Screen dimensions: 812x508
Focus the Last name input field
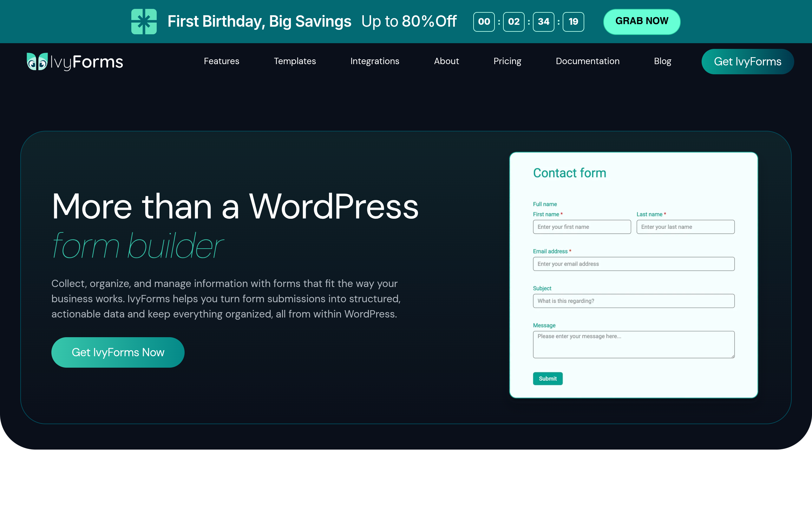click(685, 227)
